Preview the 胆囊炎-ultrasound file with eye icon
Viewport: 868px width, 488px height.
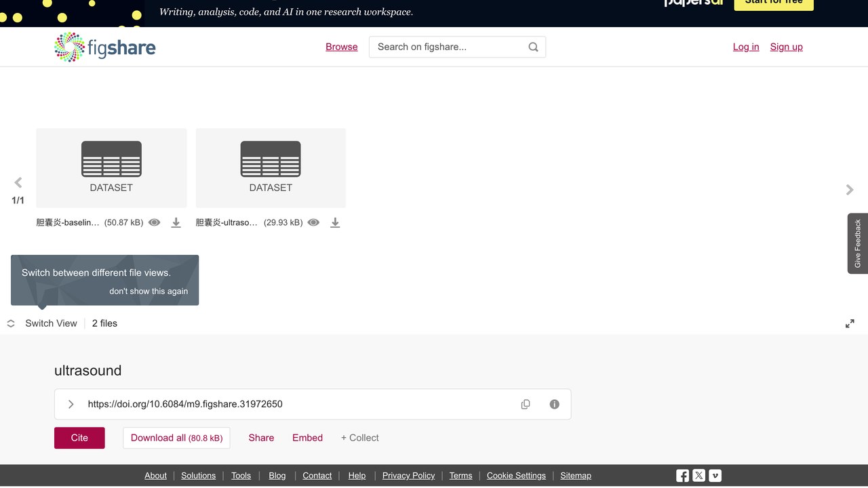pos(313,222)
